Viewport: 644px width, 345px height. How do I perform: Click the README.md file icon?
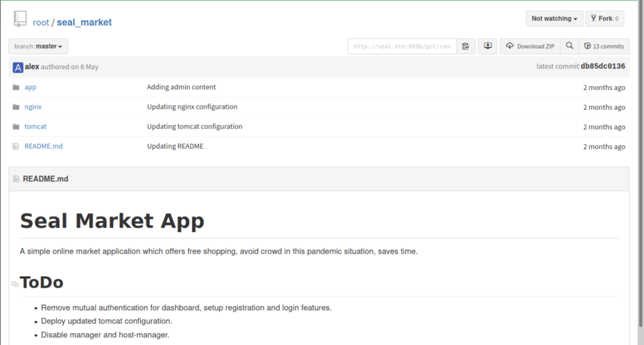(x=16, y=147)
